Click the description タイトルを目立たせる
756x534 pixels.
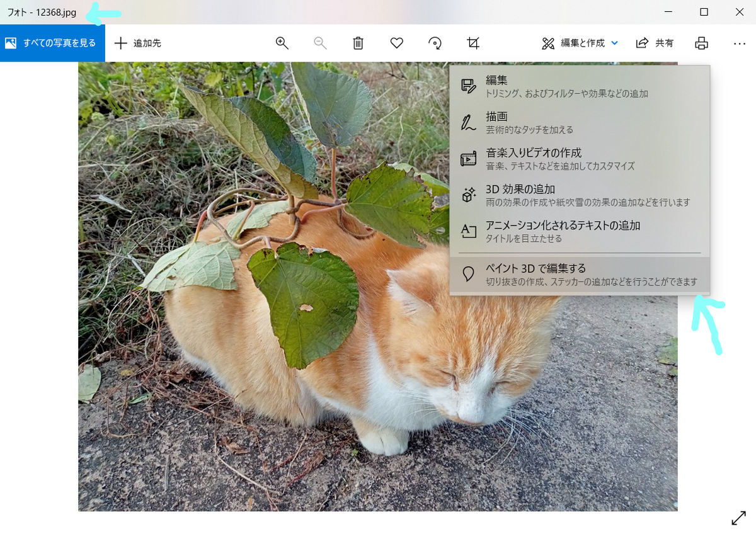coord(524,239)
